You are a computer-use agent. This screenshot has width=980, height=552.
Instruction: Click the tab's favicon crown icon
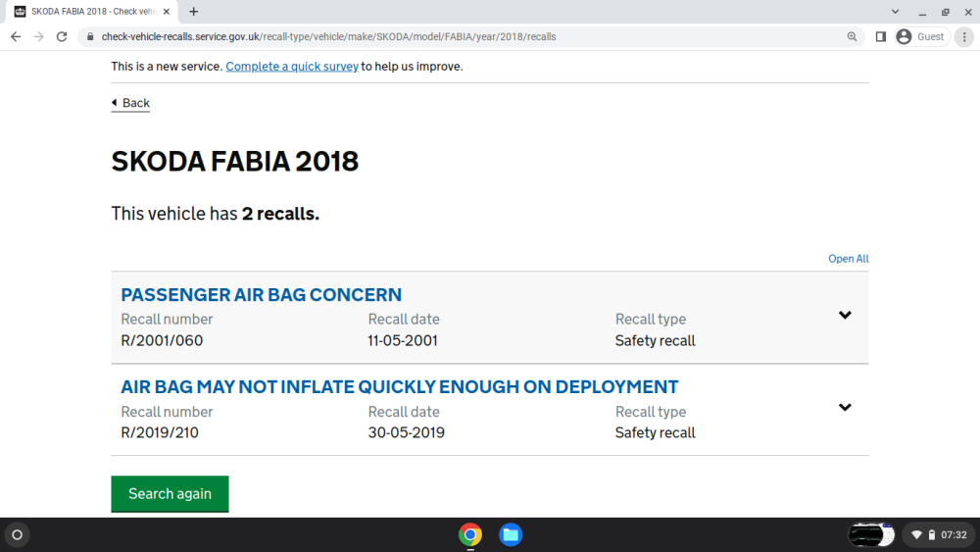click(x=20, y=11)
